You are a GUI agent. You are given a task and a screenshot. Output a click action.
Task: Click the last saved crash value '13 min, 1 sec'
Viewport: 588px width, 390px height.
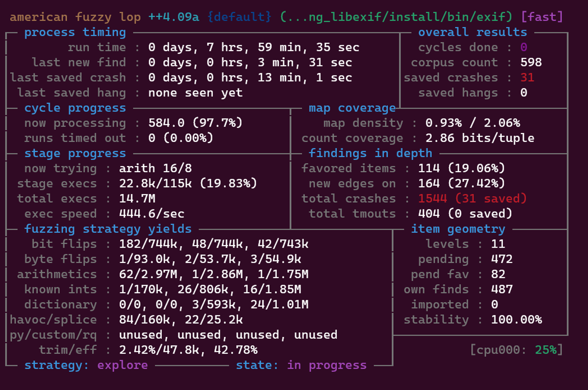305,78
